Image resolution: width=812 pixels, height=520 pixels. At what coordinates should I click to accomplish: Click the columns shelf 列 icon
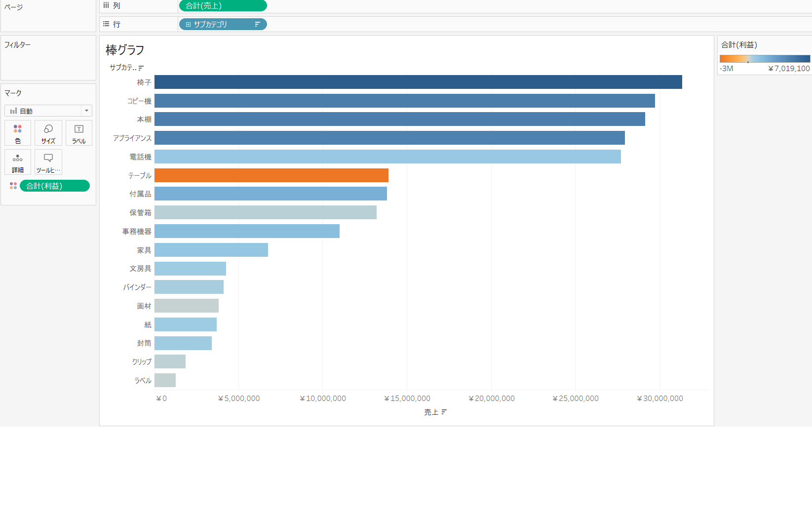tap(106, 5)
